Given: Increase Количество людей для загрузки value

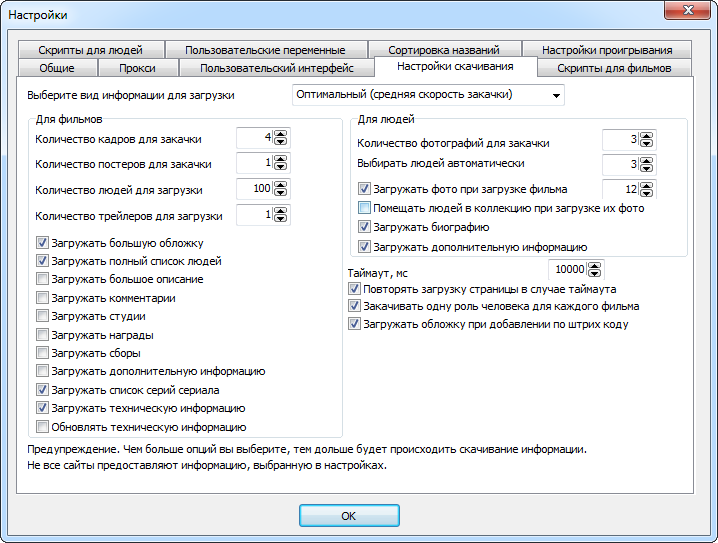Looking at the screenshot, I should [x=281, y=185].
